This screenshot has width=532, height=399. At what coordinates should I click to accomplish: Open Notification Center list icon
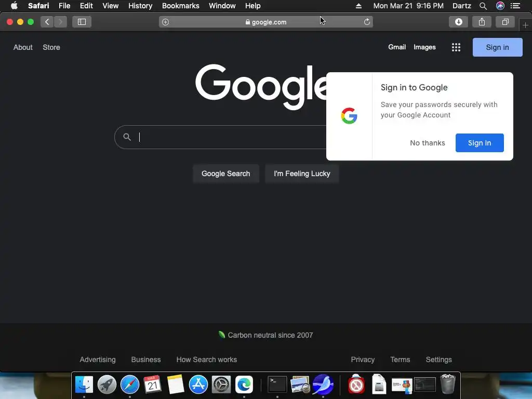click(515, 6)
